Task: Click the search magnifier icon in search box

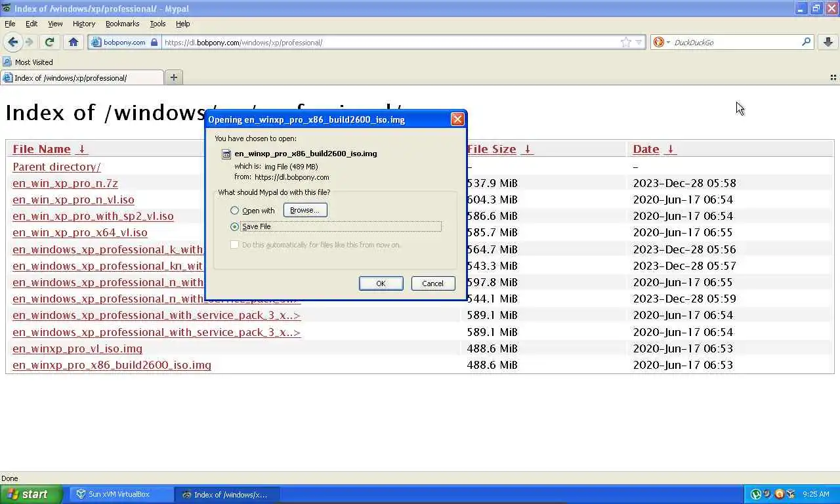Action: [806, 42]
